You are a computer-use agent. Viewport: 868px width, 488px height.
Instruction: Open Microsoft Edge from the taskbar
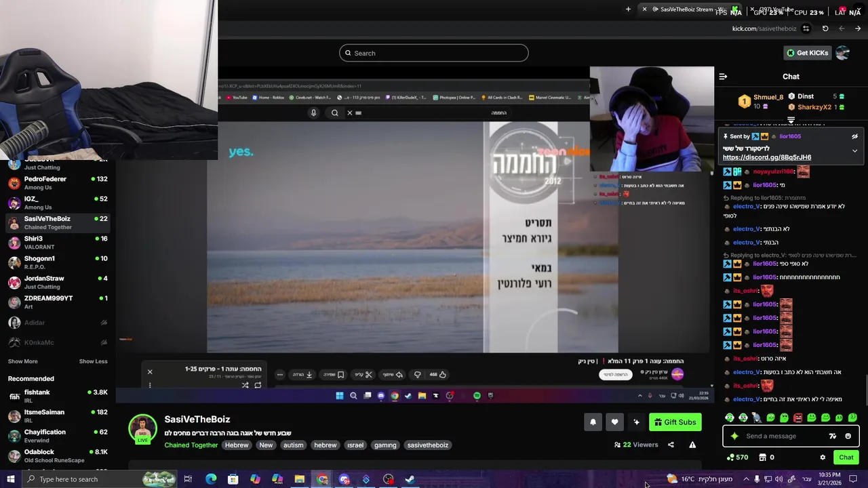click(211, 479)
